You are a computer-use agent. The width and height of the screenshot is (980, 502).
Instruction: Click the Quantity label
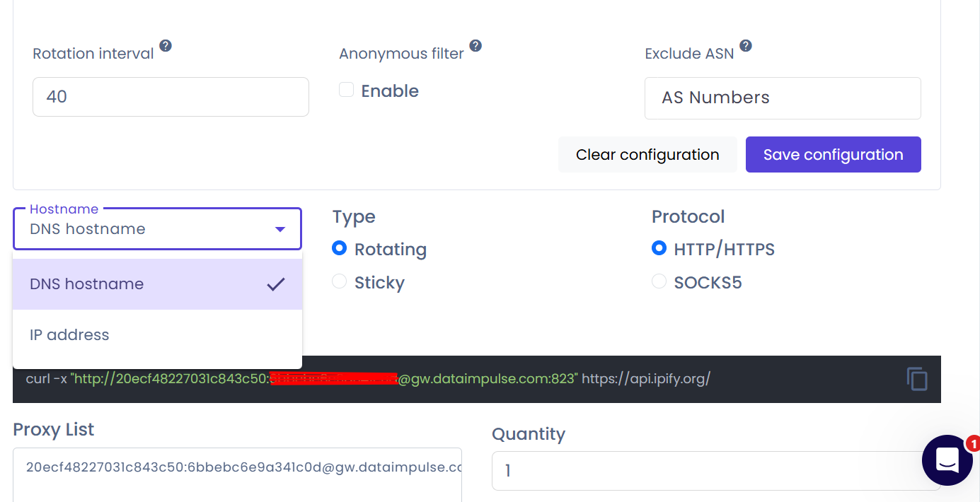click(x=529, y=434)
